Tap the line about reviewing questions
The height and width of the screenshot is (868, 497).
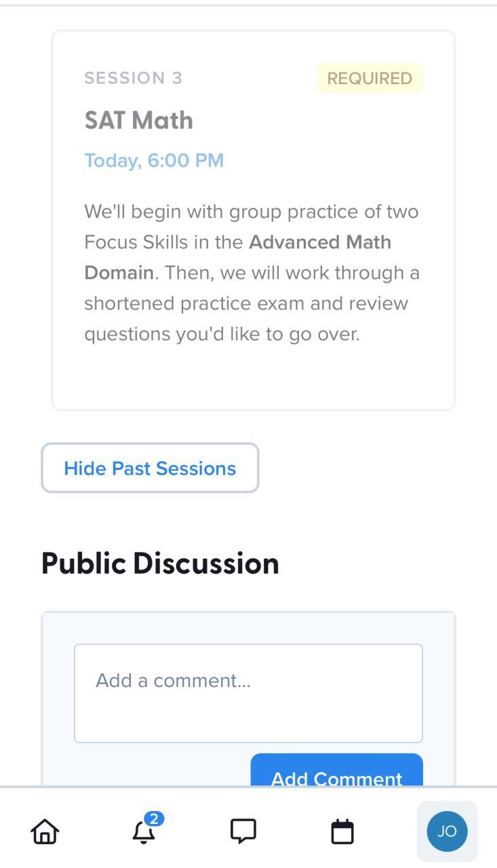click(222, 334)
